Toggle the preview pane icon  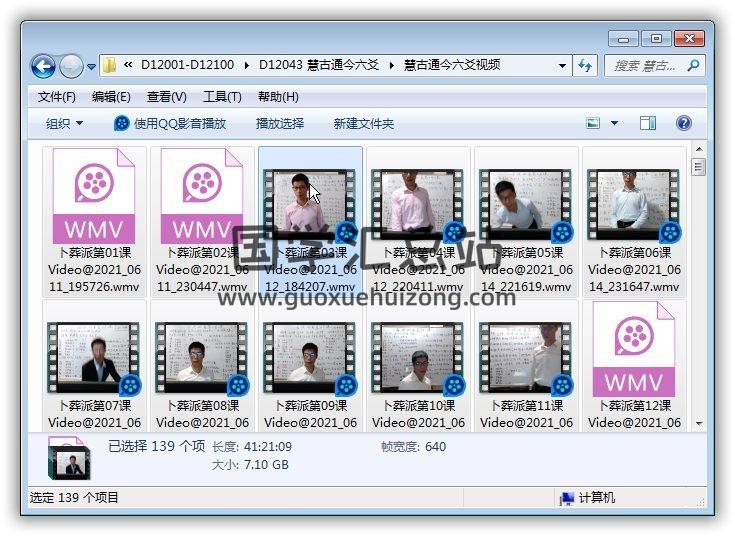648,124
